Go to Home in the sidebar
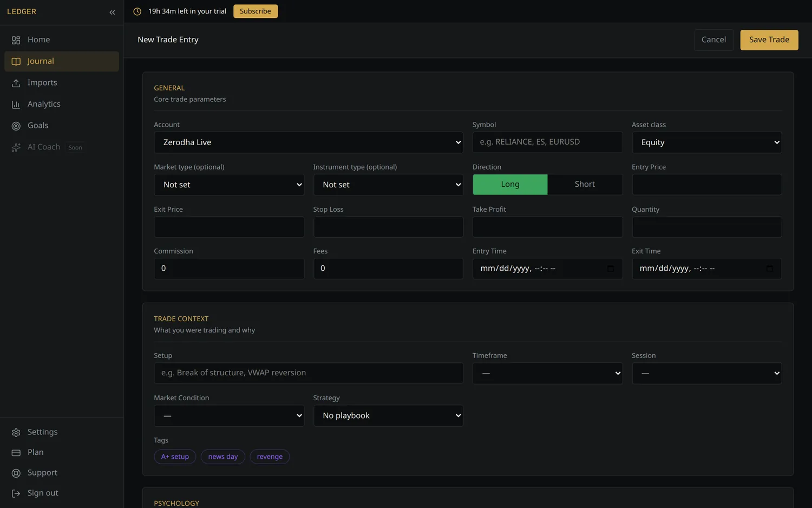 62,40
